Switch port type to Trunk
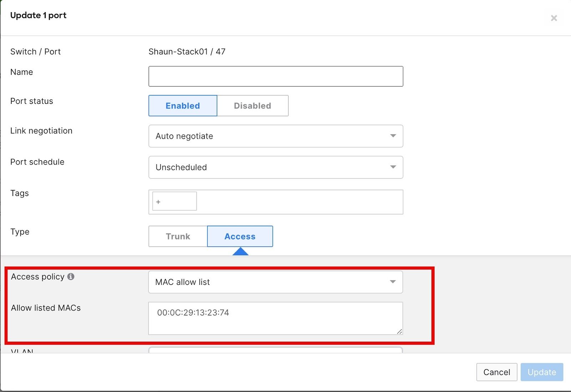571x392 pixels. click(x=177, y=236)
